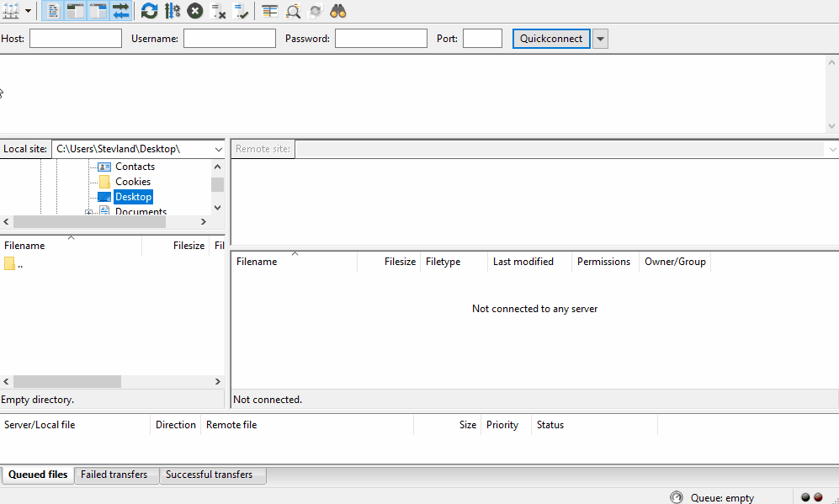Click queue Server/Local file column header

click(x=75, y=425)
